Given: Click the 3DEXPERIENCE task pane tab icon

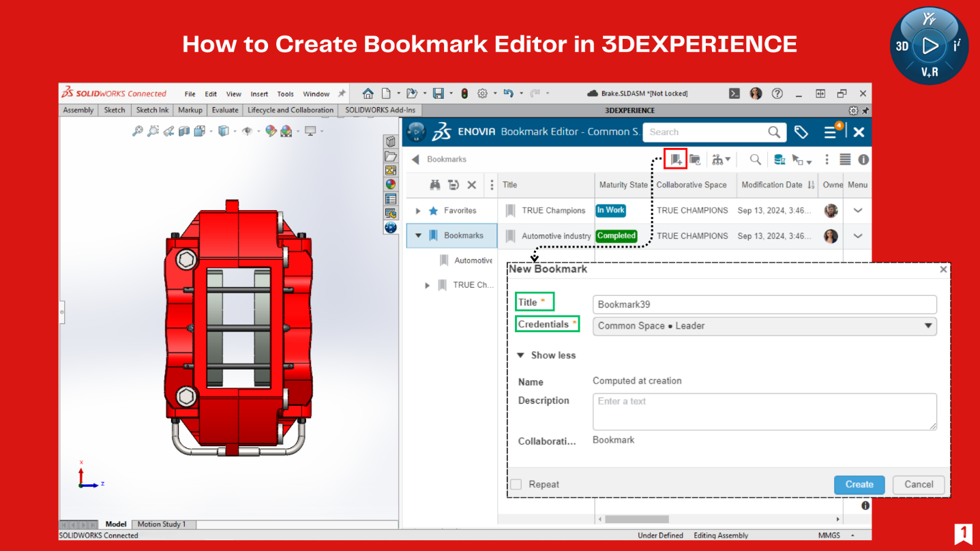Looking at the screenshot, I should pyautogui.click(x=391, y=228).
